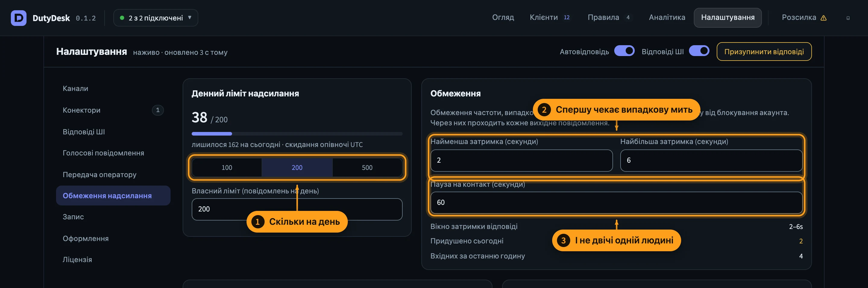Image resolution: width=868 pixels, height=288 pixels.
Task: Open the Огляд tab
Action: tap(503, 17)
